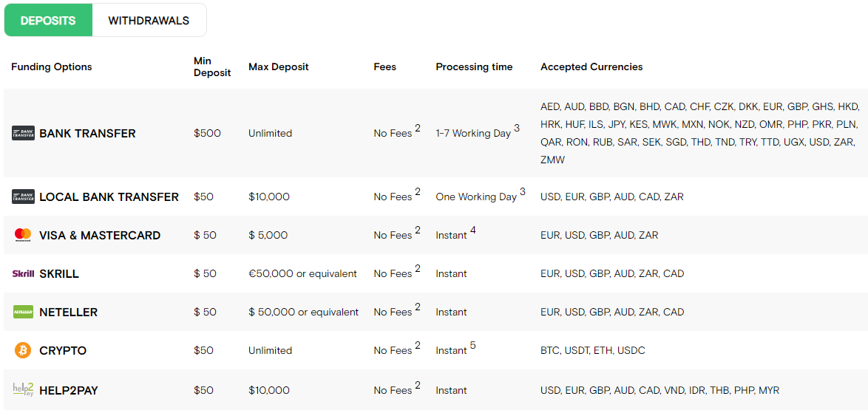Open footnote 3 beside 1-7 Working Day
The image size is (868, 413).
[x=517, y=128]
